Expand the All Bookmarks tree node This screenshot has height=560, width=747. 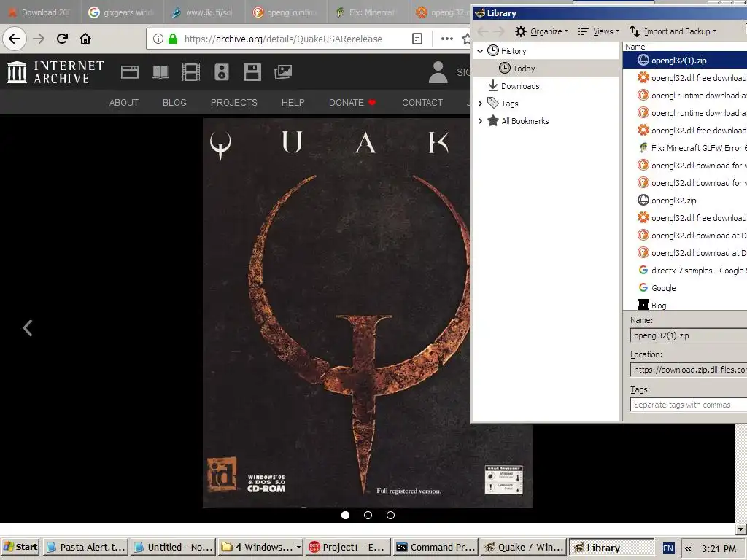pos(480,121)
